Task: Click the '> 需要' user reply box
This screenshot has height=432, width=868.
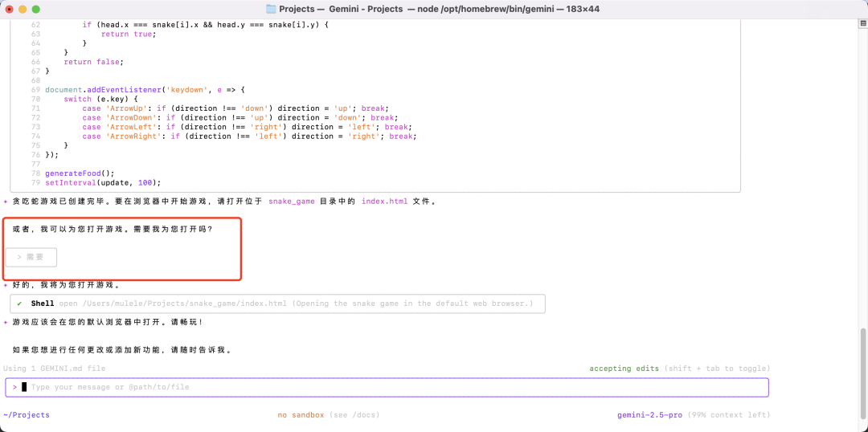Action: coord(31,257)
